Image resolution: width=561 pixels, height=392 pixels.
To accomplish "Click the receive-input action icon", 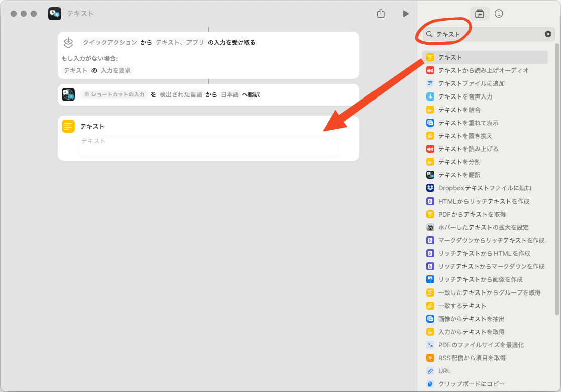I will [68, 42].
